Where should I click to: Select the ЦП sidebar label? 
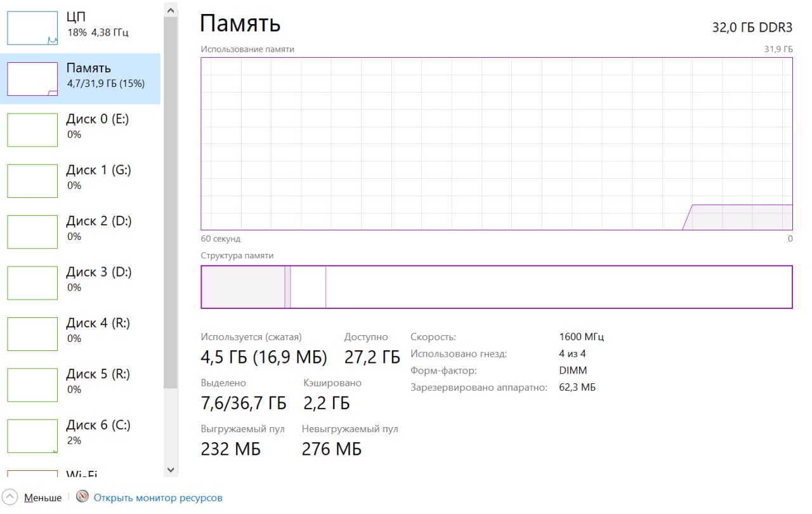pos(76,17)
